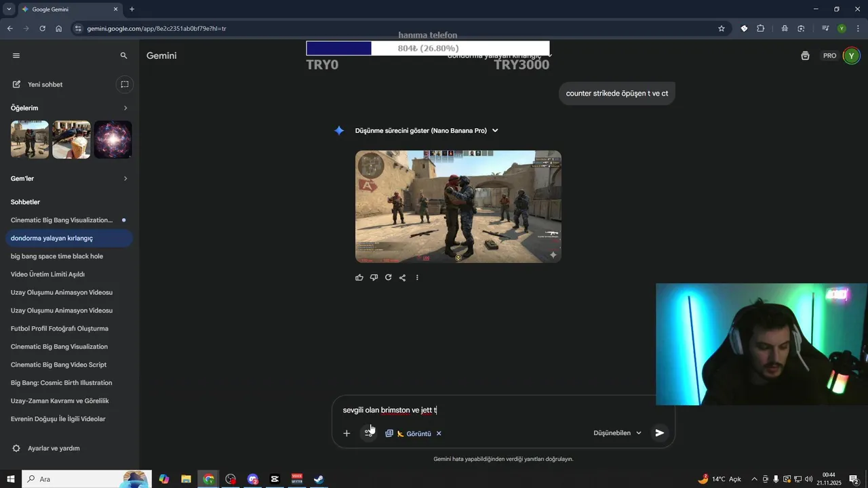The height and width of the screenshot is (488, 868).
Task: Remove the Görüntü tool with its X
Action: 439,434
